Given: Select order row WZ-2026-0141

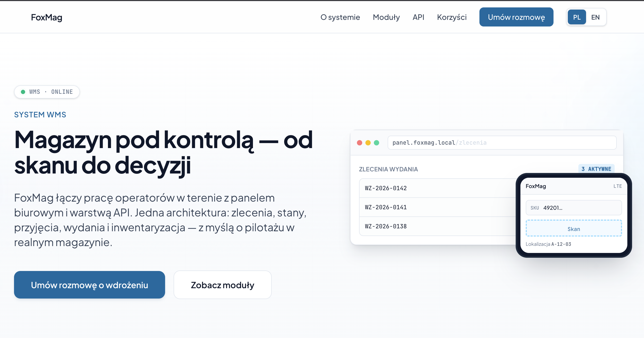Looking at the screenshot, I should pos(438,207).
